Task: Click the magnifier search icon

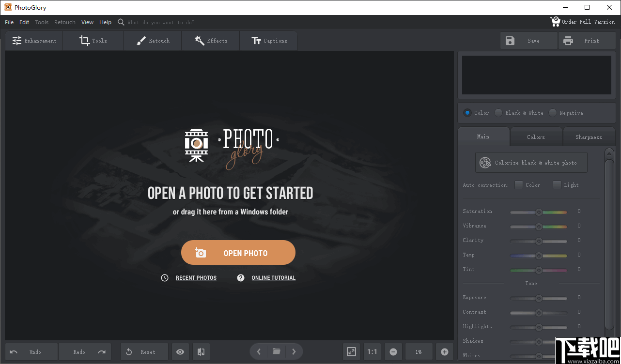Action: [121, 22]
